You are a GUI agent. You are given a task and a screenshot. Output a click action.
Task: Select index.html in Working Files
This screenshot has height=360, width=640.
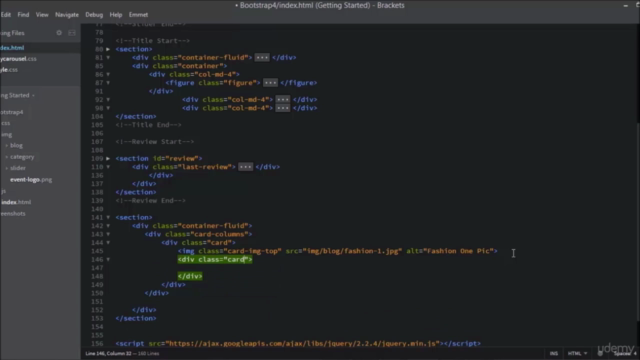pos(12,48)
